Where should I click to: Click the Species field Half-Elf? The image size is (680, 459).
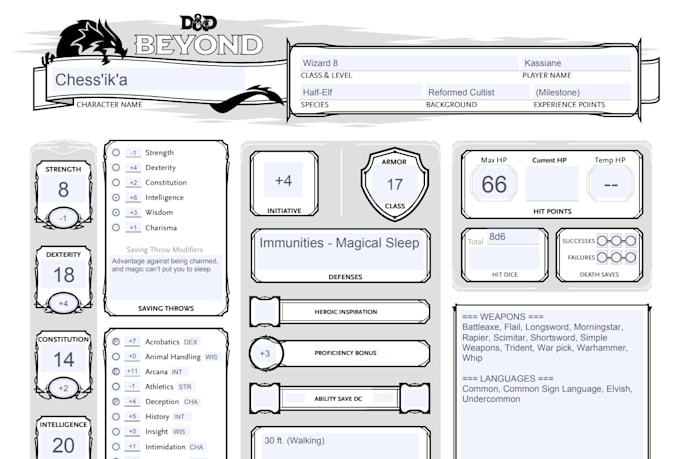click(x=361, y=92)
